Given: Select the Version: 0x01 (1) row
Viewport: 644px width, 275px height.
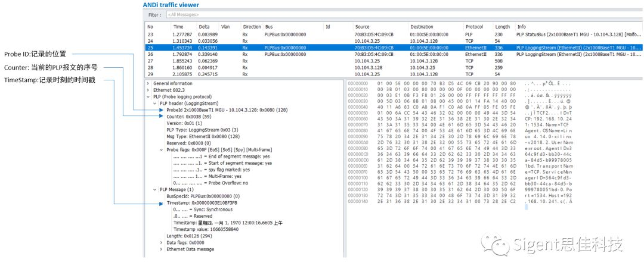Looking at the screenshot, I should coord(184,123).
